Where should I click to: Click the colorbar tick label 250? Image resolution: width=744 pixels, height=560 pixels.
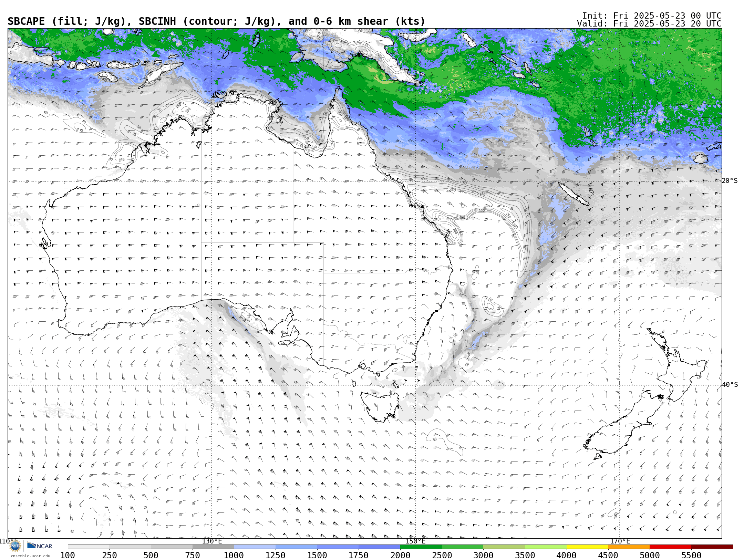coord(109,556)
